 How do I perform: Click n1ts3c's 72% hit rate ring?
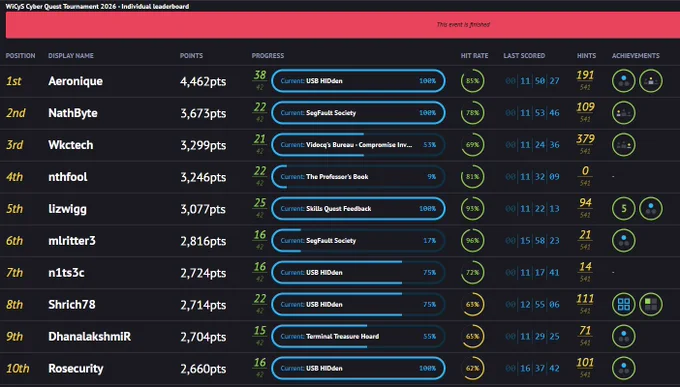(473, 272)
